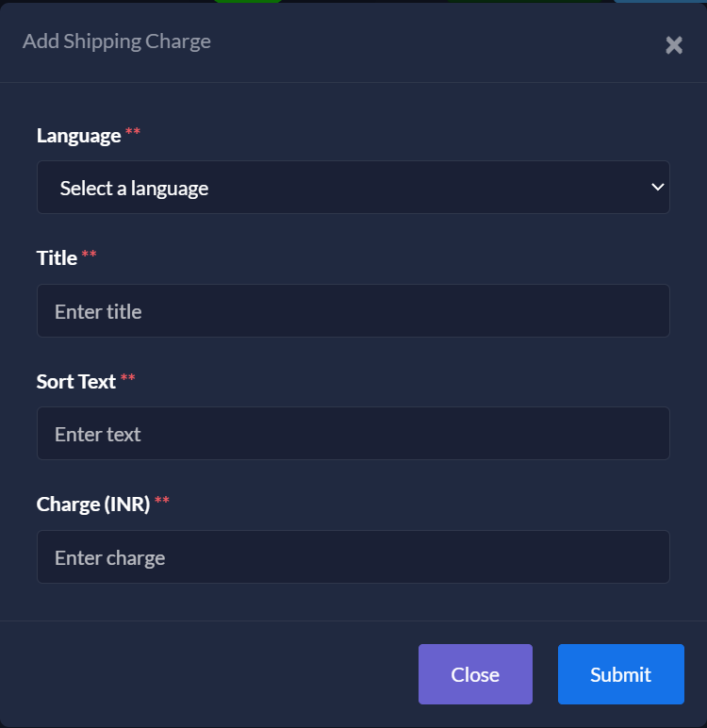Click the red required asterisks beside Title
Screen dimensions: 707x728
90,256
